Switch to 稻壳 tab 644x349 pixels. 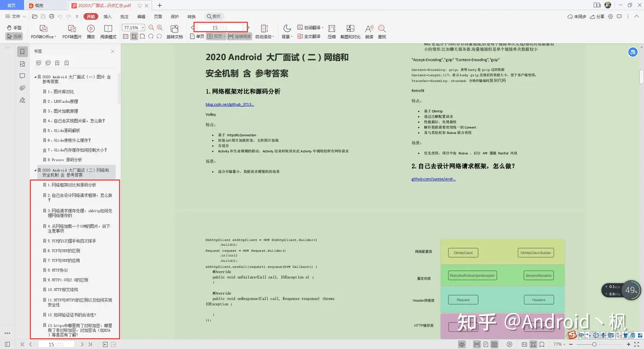(x=45, y=6)
